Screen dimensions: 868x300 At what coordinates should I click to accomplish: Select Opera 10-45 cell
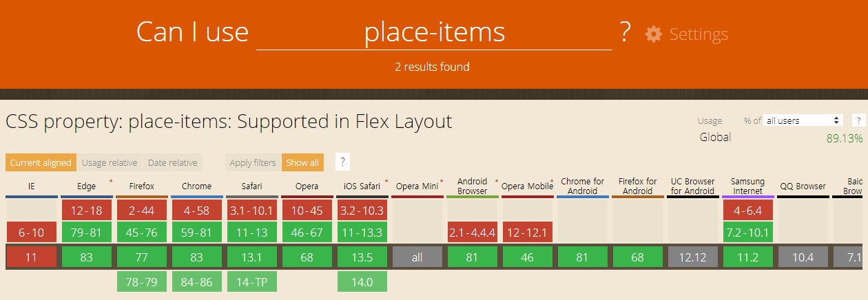coord(307,210)
